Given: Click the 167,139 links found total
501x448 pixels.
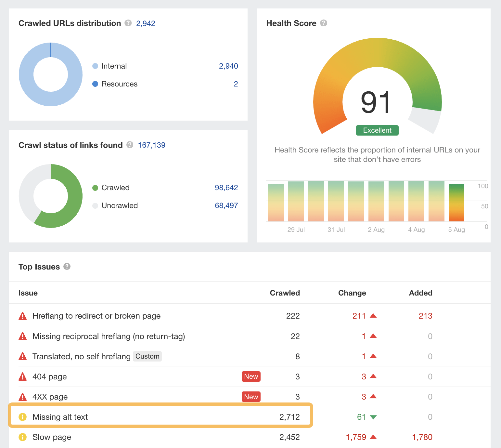Looking at the screenshot, I should tap(151, 145).
